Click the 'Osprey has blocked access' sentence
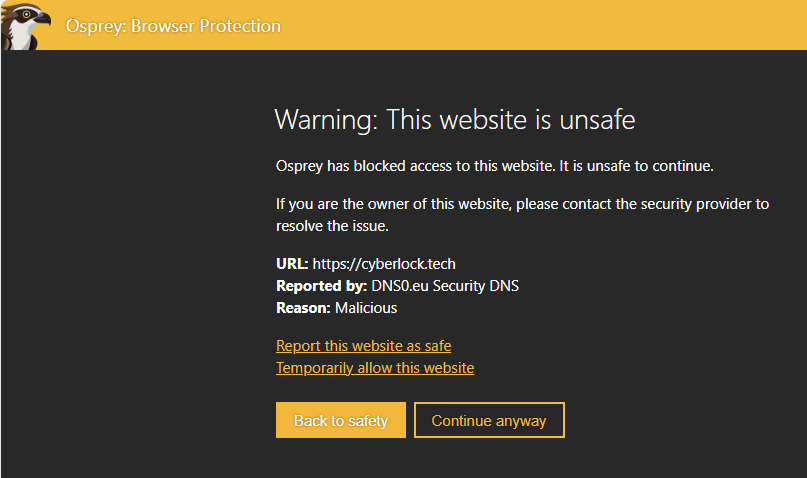 pos(415,166)
